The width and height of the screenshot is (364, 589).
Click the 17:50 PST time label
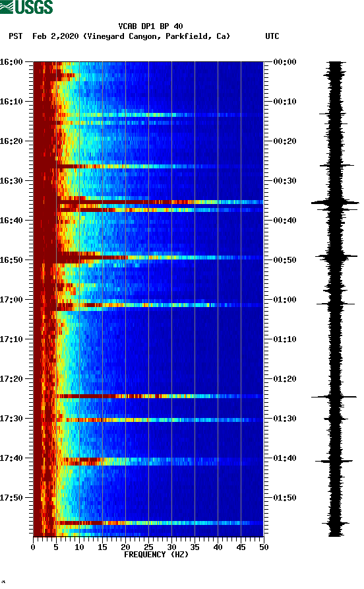click(x=11, y=498)
